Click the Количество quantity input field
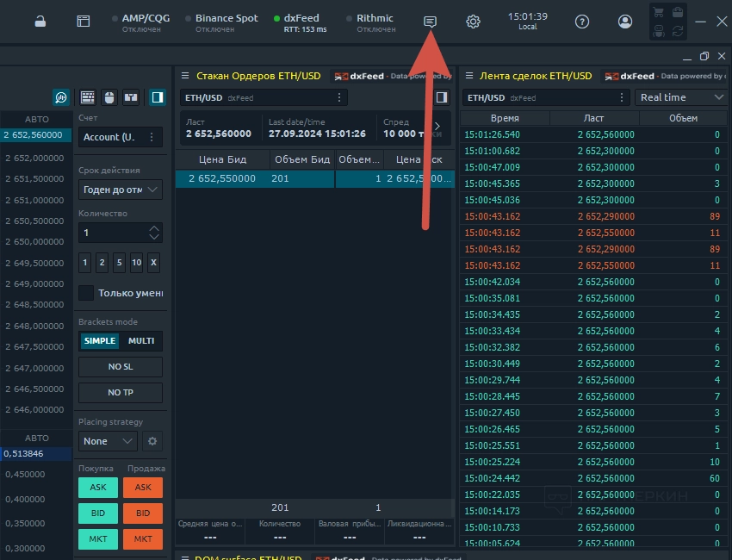 point(112,233)
